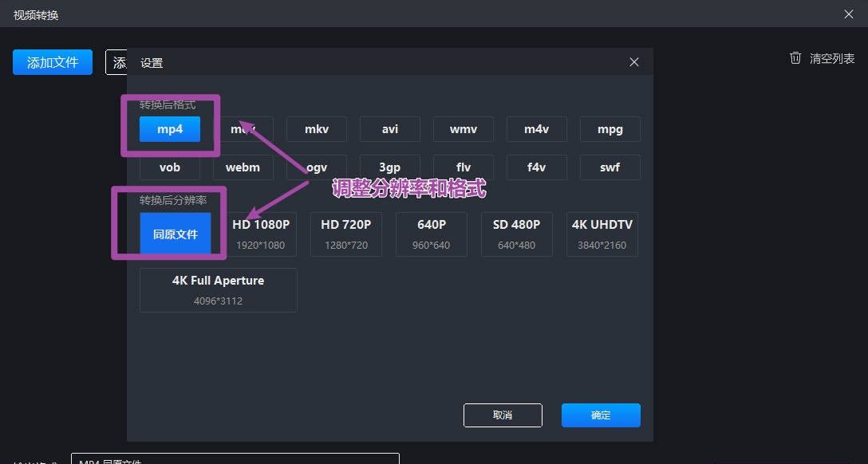868x464 pixels.
Task: Choose flv format option
Action: (464, 167)
